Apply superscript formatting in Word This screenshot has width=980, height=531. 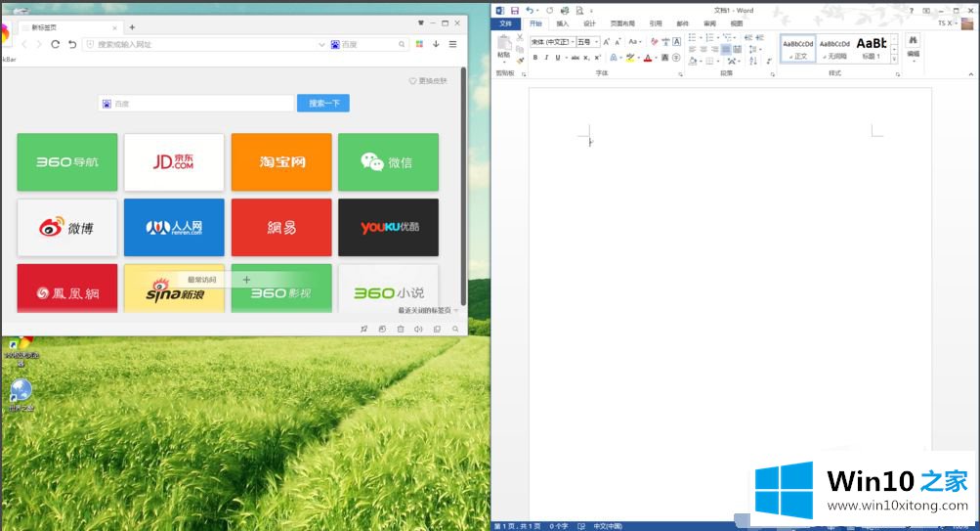click(598, 58)
